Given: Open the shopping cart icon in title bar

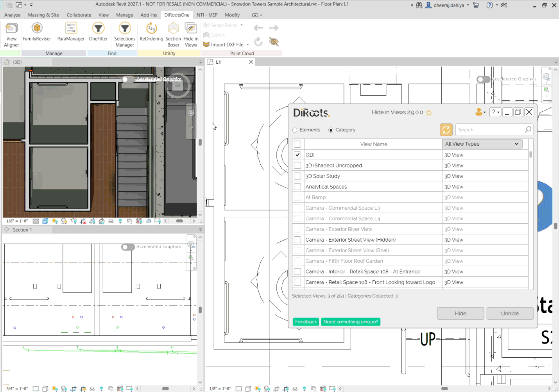Looking at the screenshot, I should click(476, 5).
